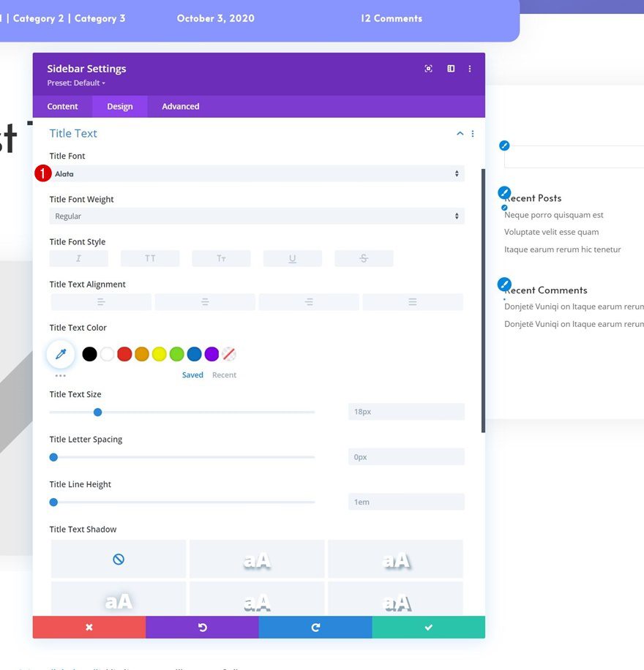644x670 pixels.
Task: Apply strikethrough font style
Action: pyautogui.click(x=364, y=257)
